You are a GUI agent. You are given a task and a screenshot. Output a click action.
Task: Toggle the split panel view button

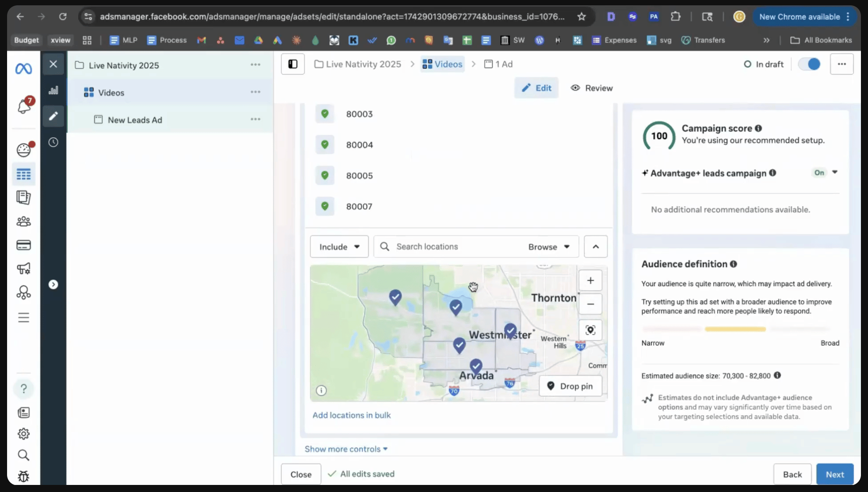[293, 64]
